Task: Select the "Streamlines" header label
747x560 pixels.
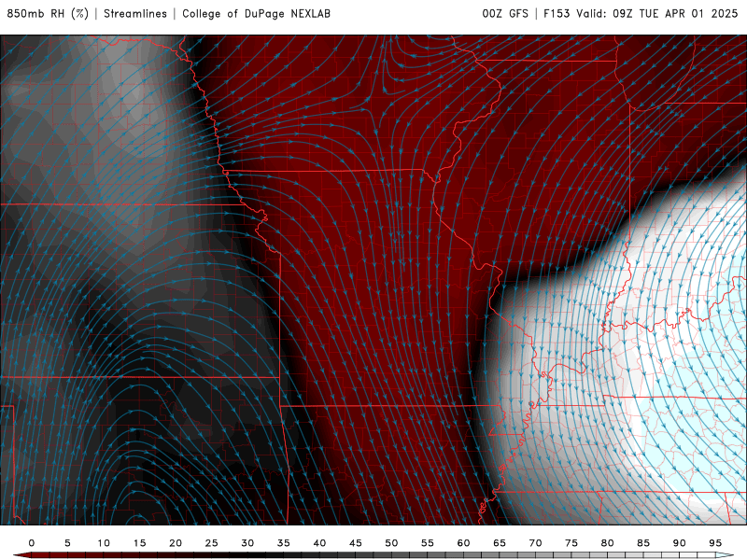Action: [135, 14]
